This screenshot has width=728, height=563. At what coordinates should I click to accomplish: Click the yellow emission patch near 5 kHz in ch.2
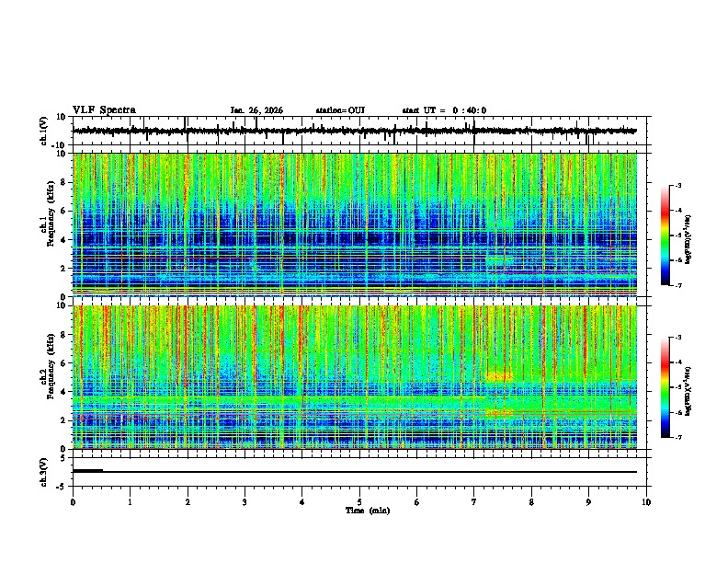pos(499,376)
